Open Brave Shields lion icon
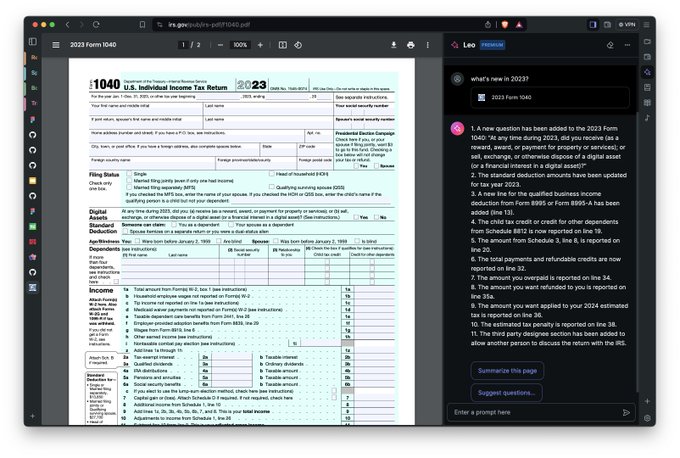680x458 pixels. point(504,25)
